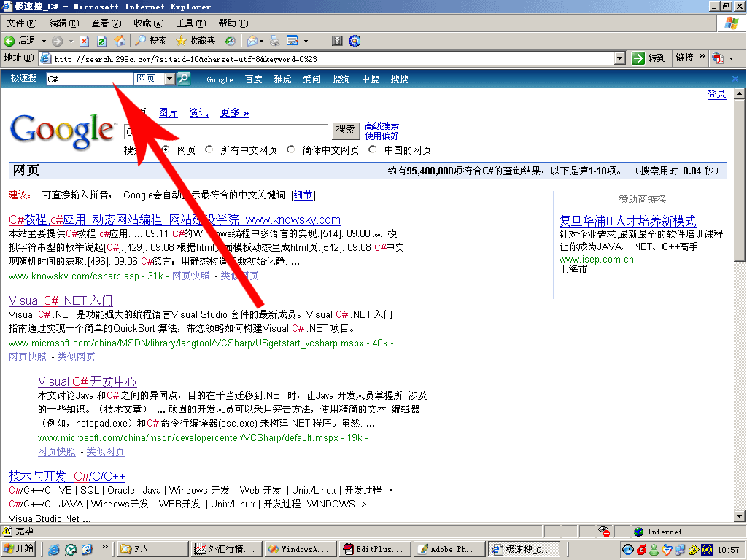Close the 极速搜 bar with the X

pos(735,79)
